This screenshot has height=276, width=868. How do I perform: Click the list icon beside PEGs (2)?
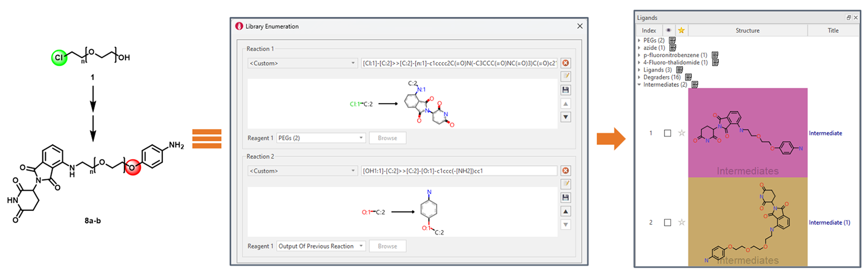(x=672, y=40)
